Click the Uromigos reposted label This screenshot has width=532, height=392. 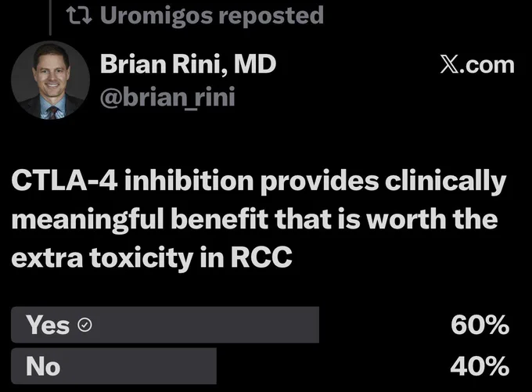212,16
